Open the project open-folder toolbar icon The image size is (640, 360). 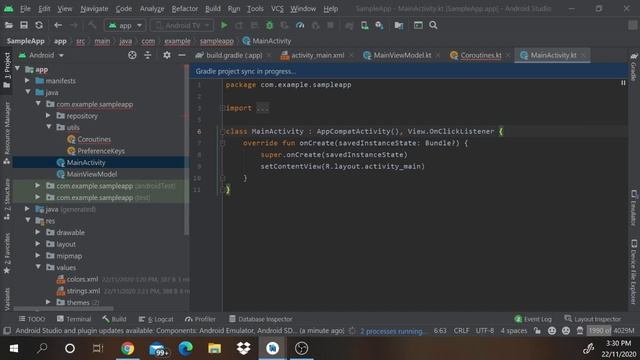point(9,25)
